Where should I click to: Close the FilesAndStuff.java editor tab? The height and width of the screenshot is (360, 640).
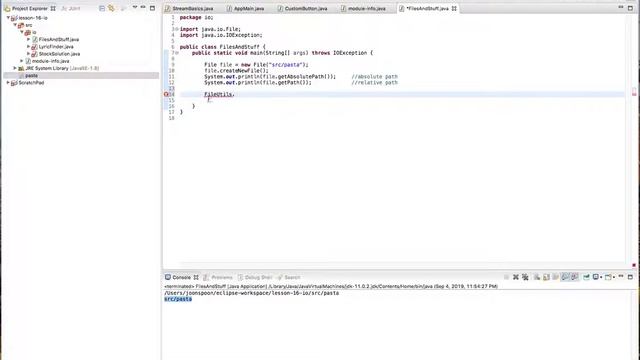click(x=454, y=8)
